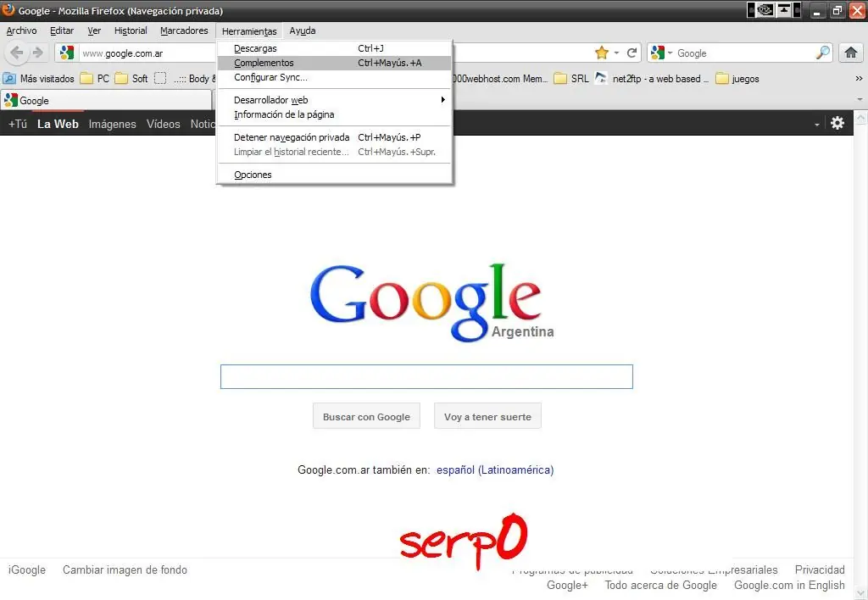
Task: Bookmark page with the star icon
Action: click(x=602, y=53)
